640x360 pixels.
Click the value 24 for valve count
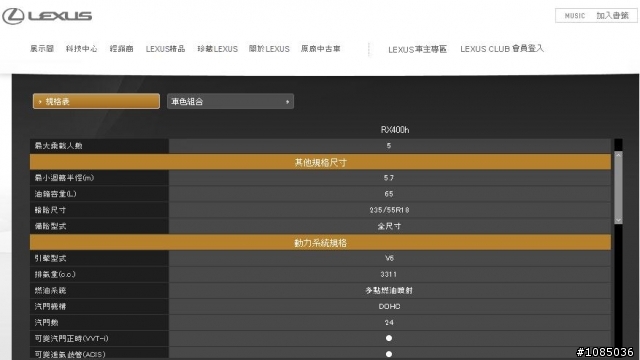(x=389, y=322)
